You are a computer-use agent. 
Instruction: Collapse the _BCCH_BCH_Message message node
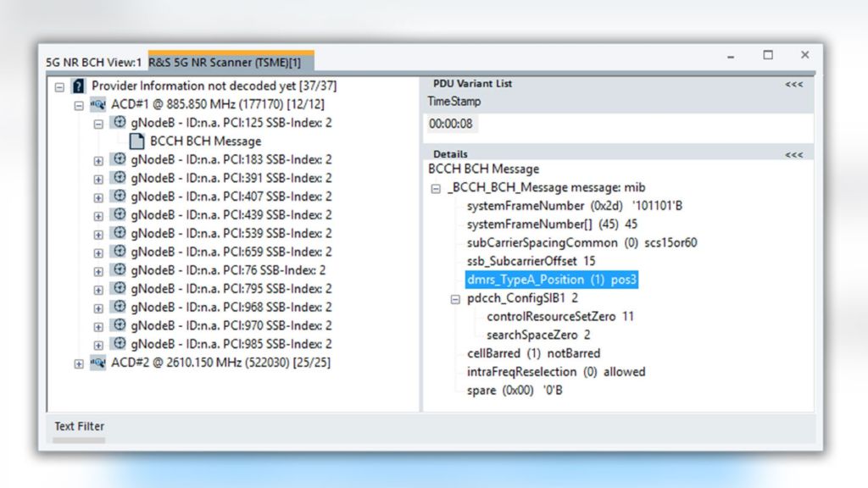click(x=436, y=188)
